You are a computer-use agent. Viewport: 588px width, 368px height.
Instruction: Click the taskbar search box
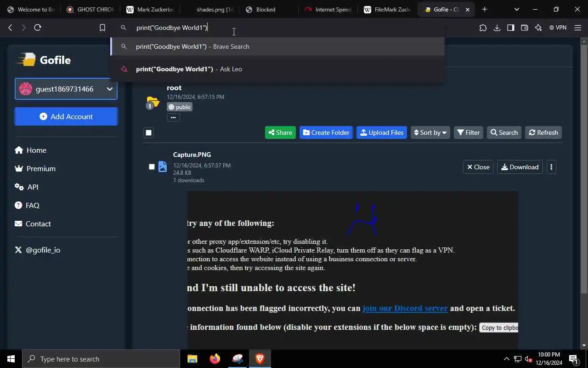click(x=101, y=359)
